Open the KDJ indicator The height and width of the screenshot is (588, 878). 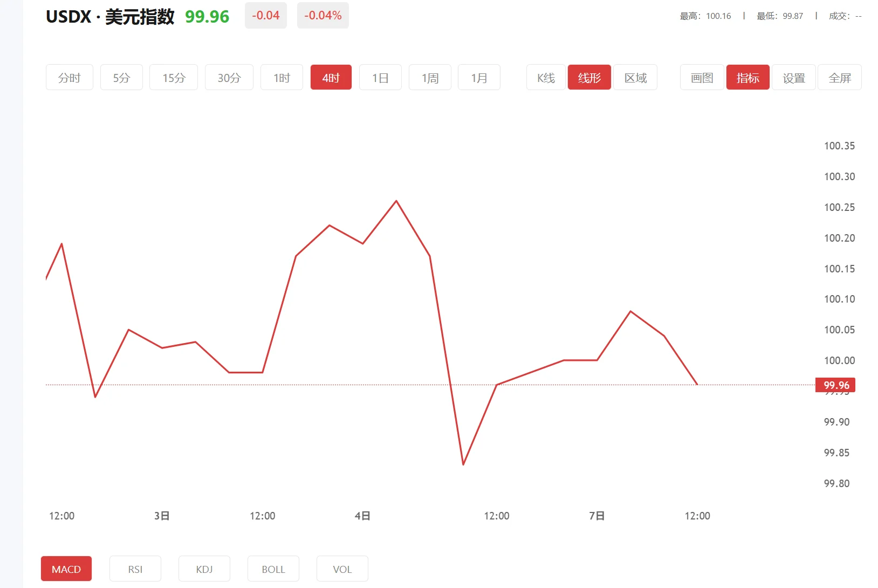204,569
